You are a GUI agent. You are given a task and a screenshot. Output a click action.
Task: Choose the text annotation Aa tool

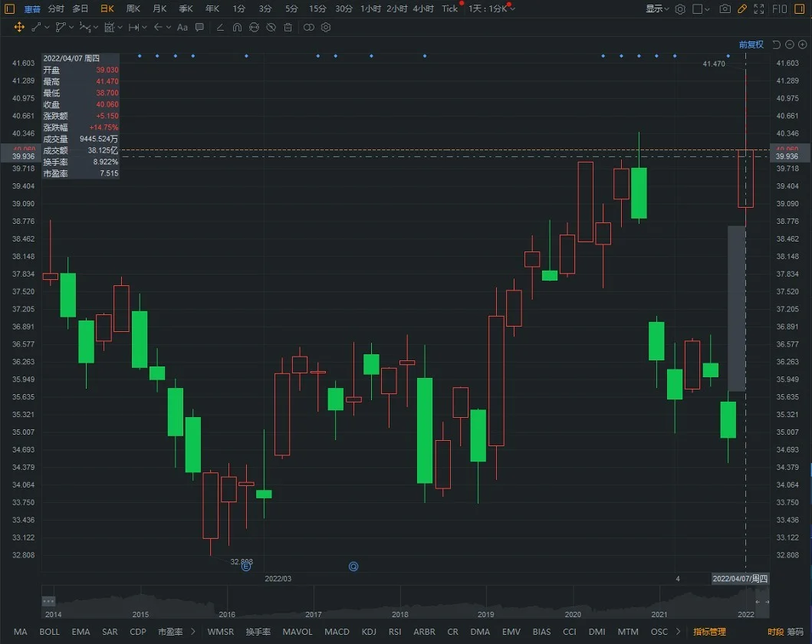click(182, 28)
